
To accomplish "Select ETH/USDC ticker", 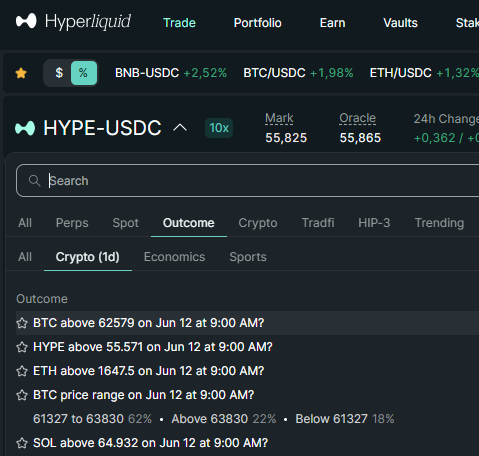I will point(424,73).
